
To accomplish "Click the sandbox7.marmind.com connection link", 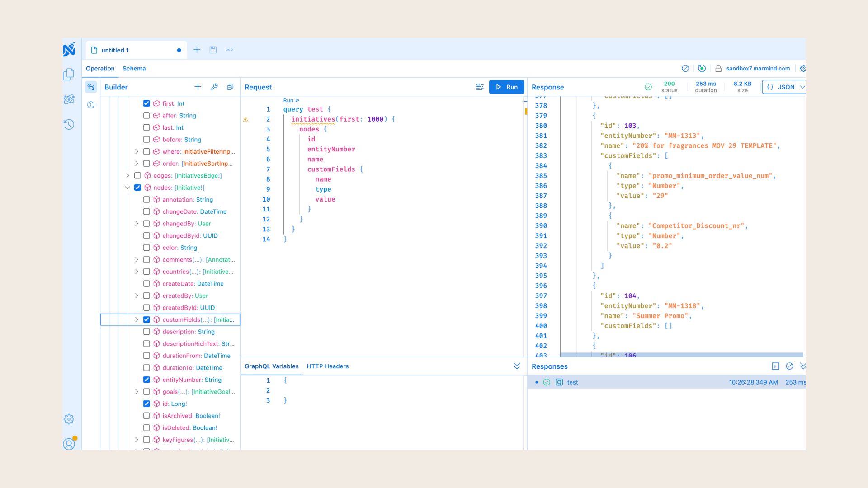I will coord(758,69).
